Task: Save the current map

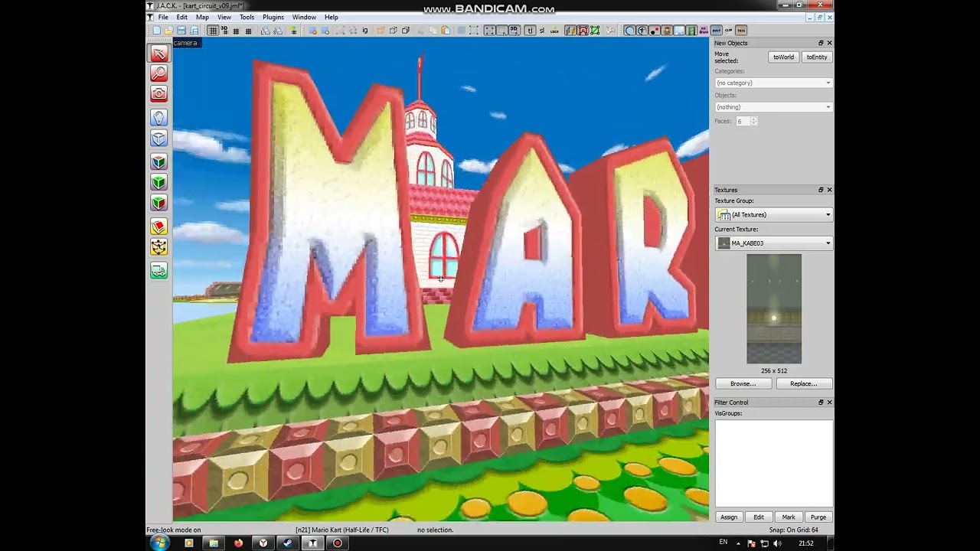Action: pyautogui.click(x=181, y=31)
